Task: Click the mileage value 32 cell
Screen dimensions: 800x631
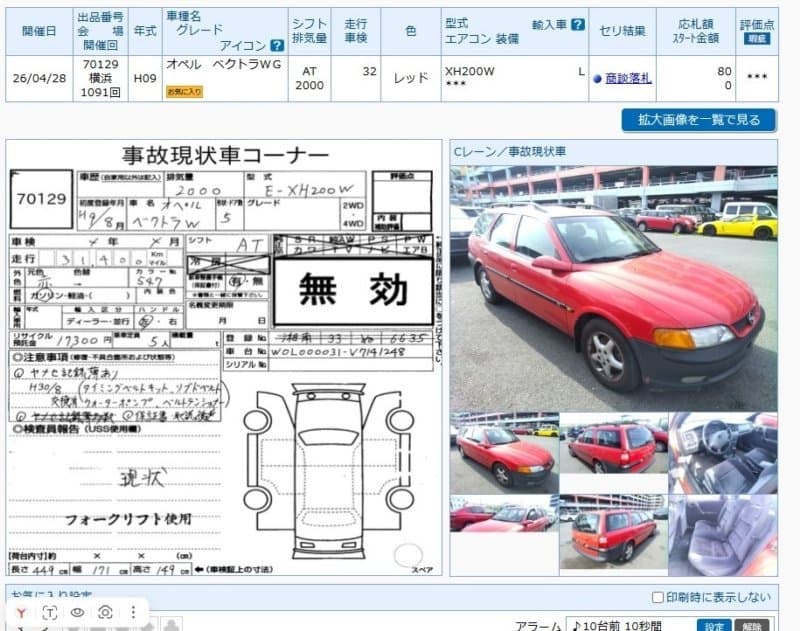Action: [x=356, y=79]
